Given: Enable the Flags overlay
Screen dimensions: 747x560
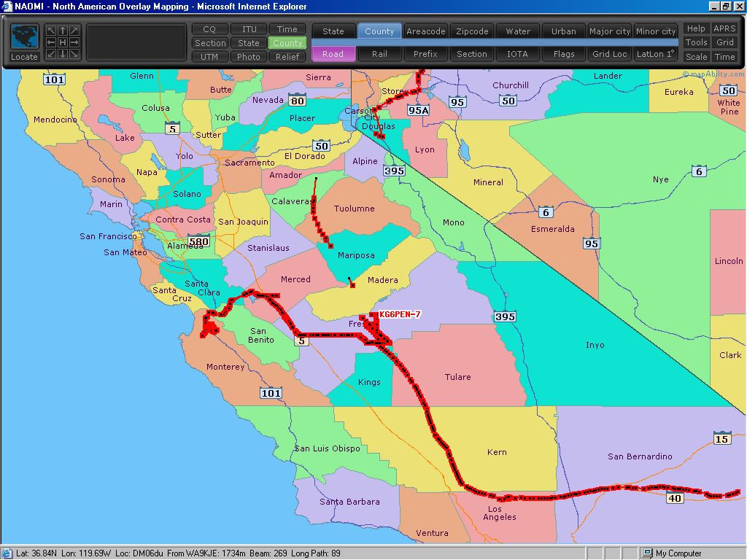Looking at the screenshot, I should click(x=564, y=54).
